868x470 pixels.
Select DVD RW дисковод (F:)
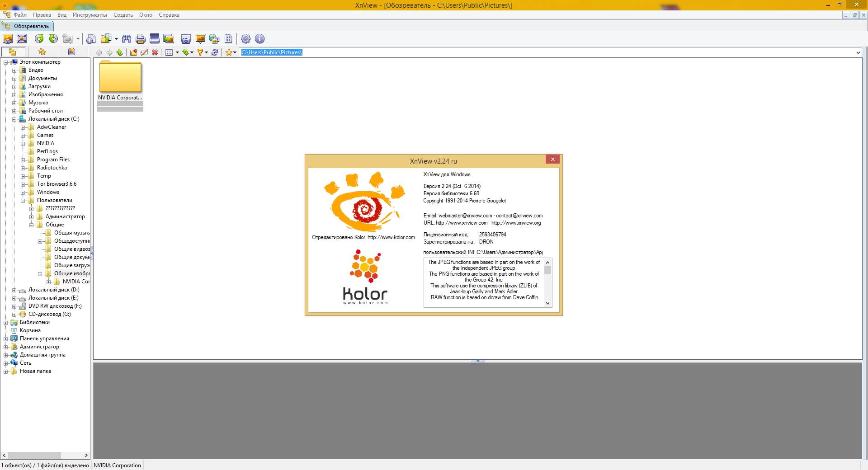click(x=55, y=306)
